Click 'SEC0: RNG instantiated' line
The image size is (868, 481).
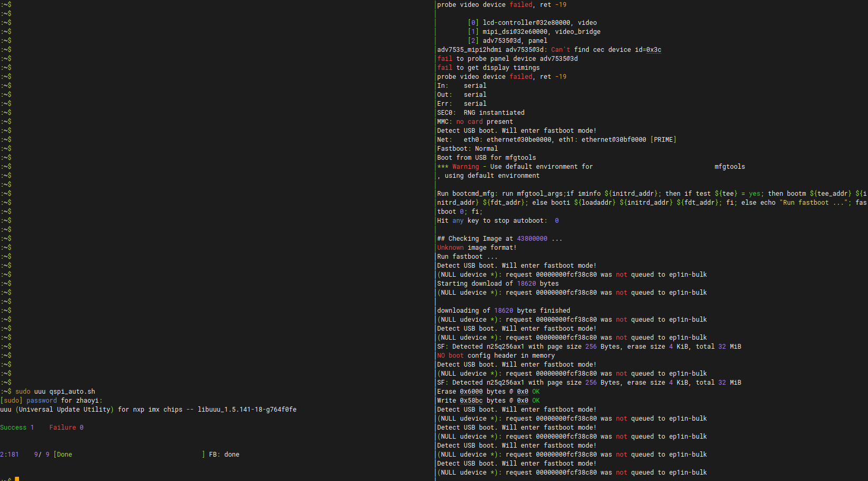[x=481, y=113]
